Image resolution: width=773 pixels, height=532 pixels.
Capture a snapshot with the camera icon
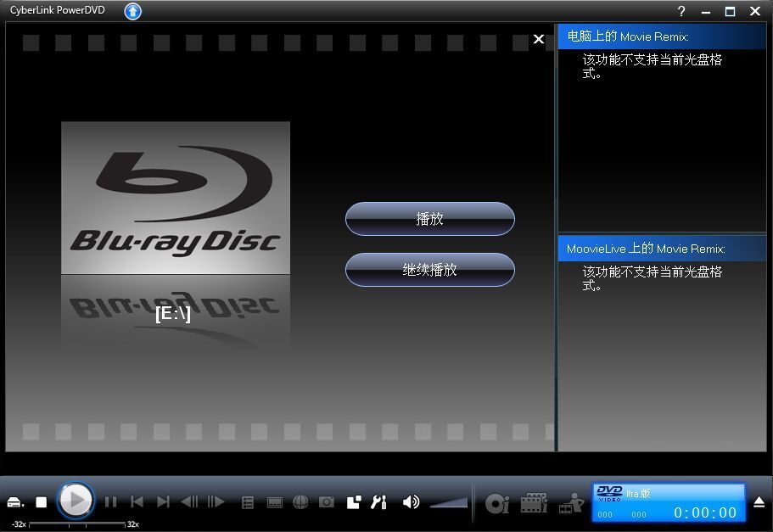pyautogui.click(x=327, y=502)
